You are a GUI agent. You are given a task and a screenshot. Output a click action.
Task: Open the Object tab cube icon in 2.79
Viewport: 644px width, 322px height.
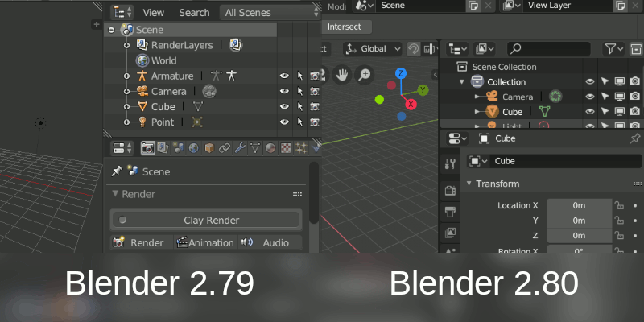[209, 148]
